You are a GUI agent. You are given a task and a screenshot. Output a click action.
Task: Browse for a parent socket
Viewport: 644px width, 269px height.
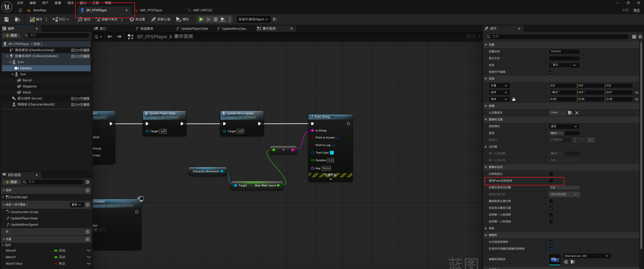[570, 113]
